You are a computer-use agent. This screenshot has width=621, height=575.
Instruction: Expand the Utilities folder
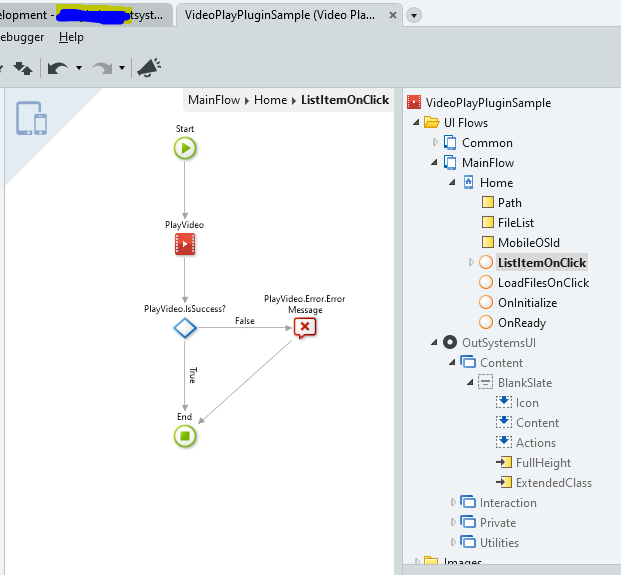pos(453,542)
